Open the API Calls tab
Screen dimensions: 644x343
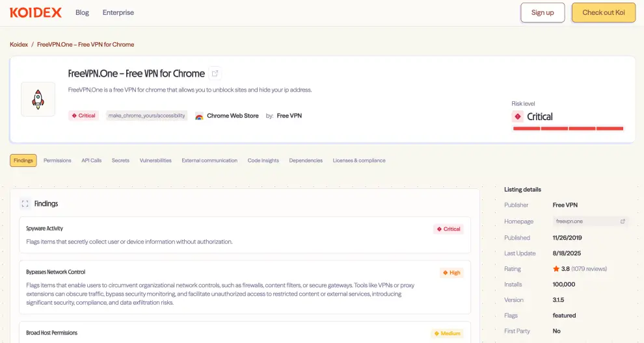click(91, 160)
